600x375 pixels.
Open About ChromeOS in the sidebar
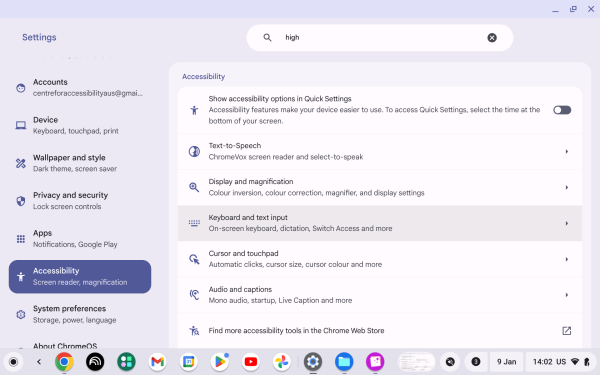tap(65, 346)
